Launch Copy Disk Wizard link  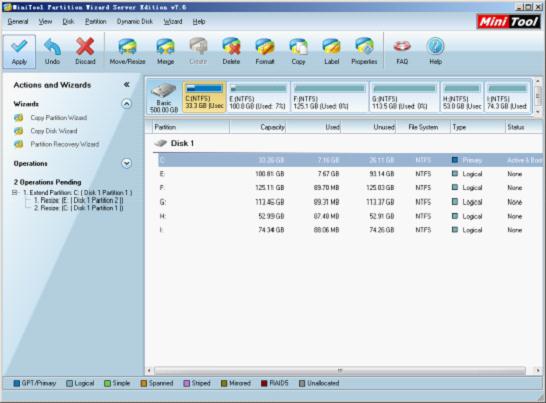(x=54, y=131)
